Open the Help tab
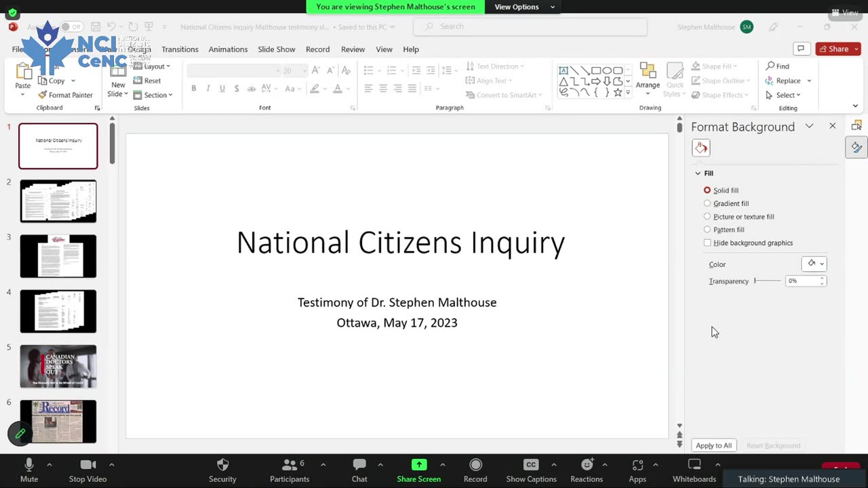The width and height of the screenshot is (868, 488). pos(411,49)
